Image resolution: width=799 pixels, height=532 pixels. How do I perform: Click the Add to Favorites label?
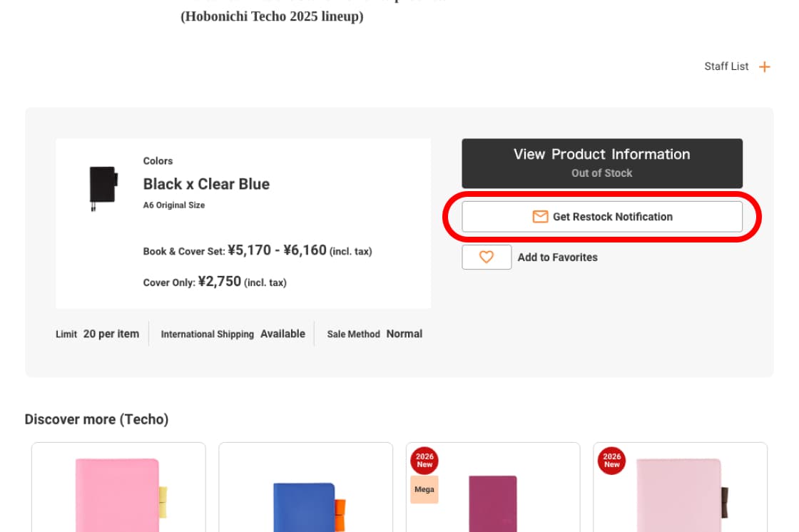(557, 257)
